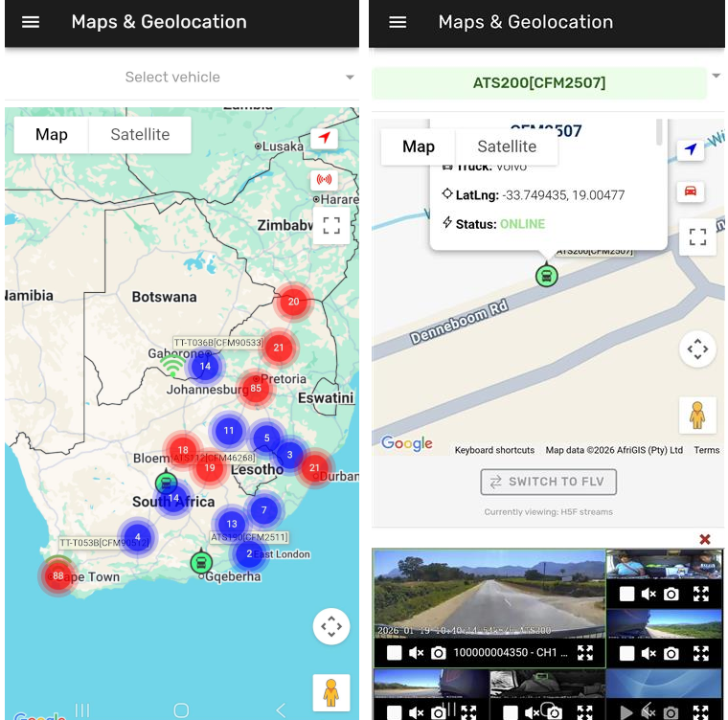Open the Terms link on map

point(706,450)
